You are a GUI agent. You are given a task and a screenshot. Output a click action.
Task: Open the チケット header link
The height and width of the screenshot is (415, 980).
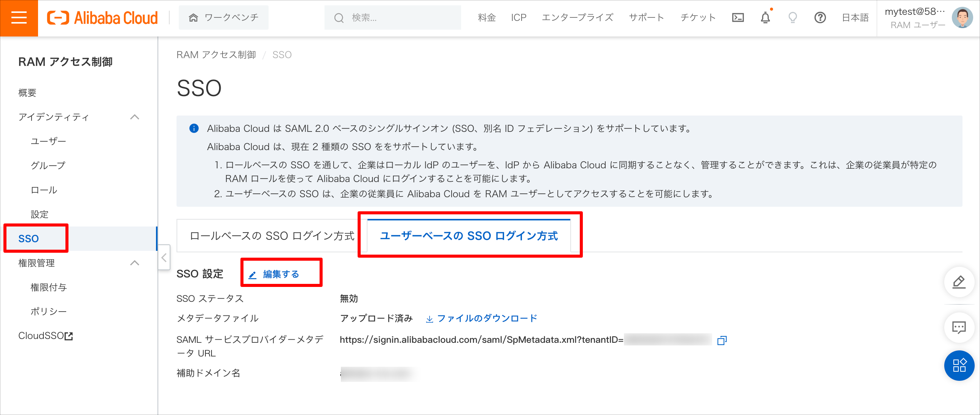[698, 17]
